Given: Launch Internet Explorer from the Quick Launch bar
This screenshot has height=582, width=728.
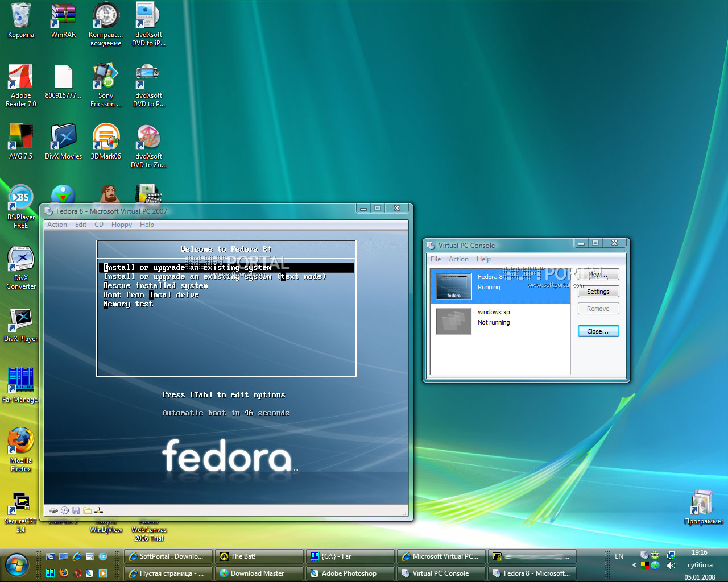Looking at the screenshot, I should pos(76,557).
